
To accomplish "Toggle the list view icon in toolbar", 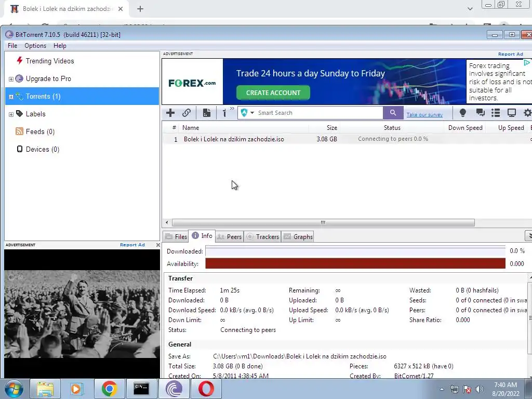I will point(496,113).
